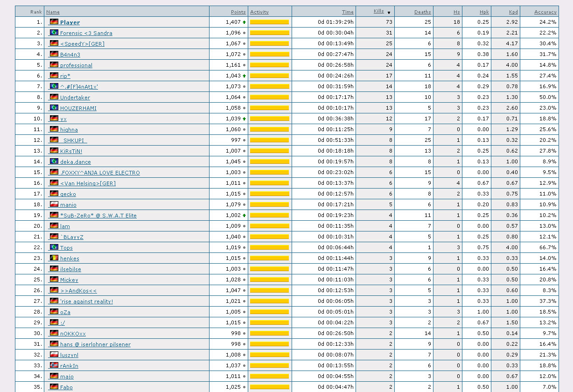
Task: Click the globe flag beside Tops
Action: (x=54, y=247)
